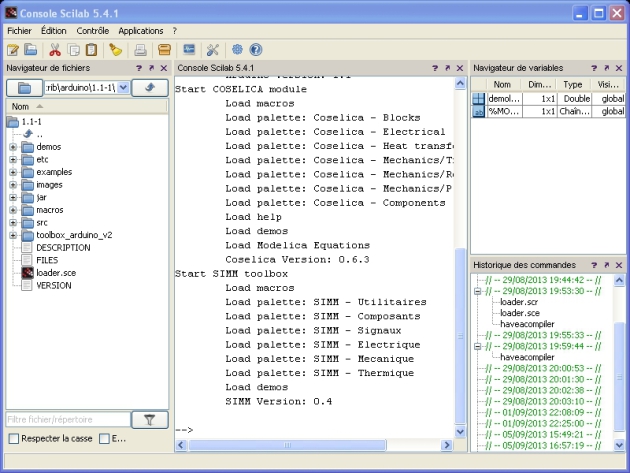
Task: Expand the demos folder
Action: (13, 147)
